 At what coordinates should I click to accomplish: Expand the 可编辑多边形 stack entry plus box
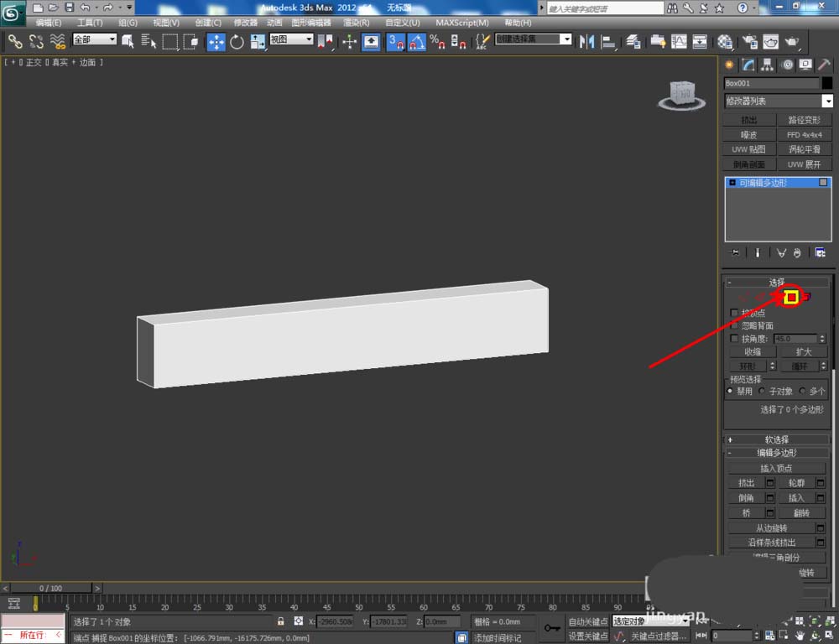(x=732, y=183)
